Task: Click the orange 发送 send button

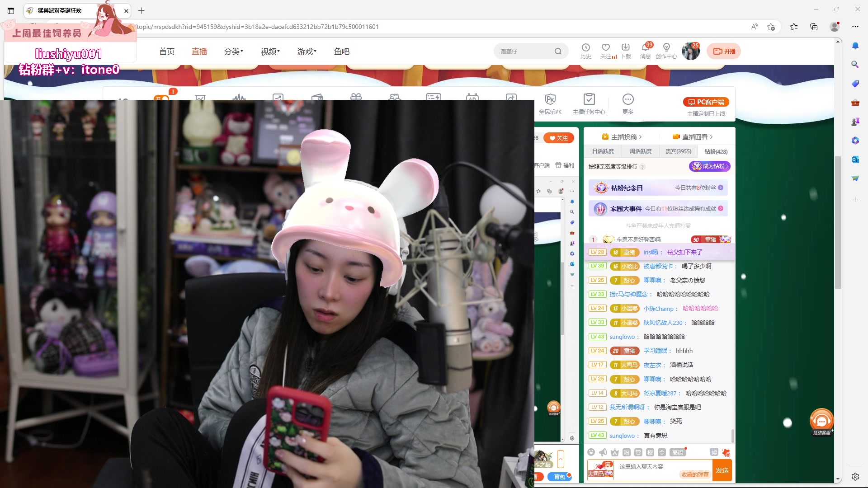Action: point(722,470)
